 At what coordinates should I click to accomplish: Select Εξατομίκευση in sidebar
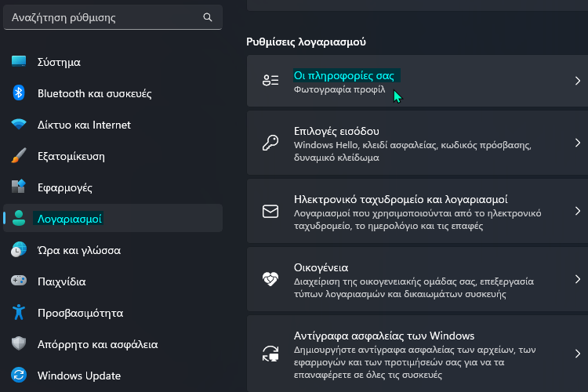pos(113,156)
